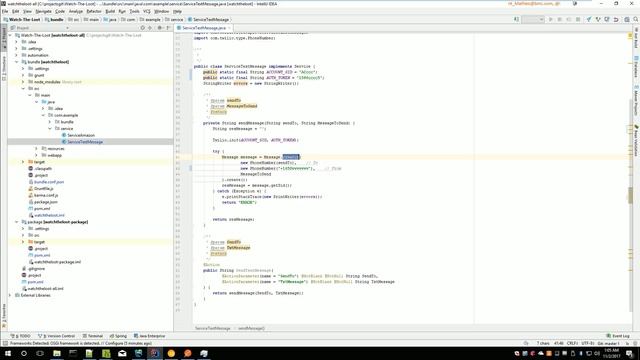Expand the automation folder

(x=17, y=55)
